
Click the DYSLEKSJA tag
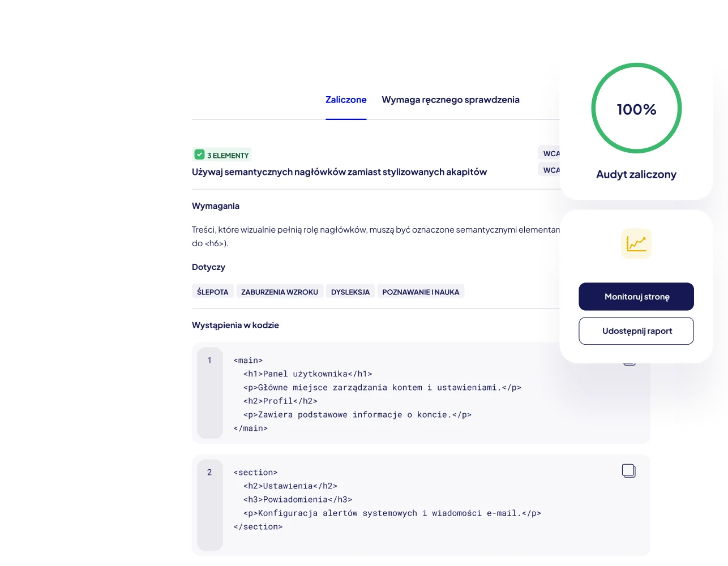pyautogui.click(x=350, y=291)
